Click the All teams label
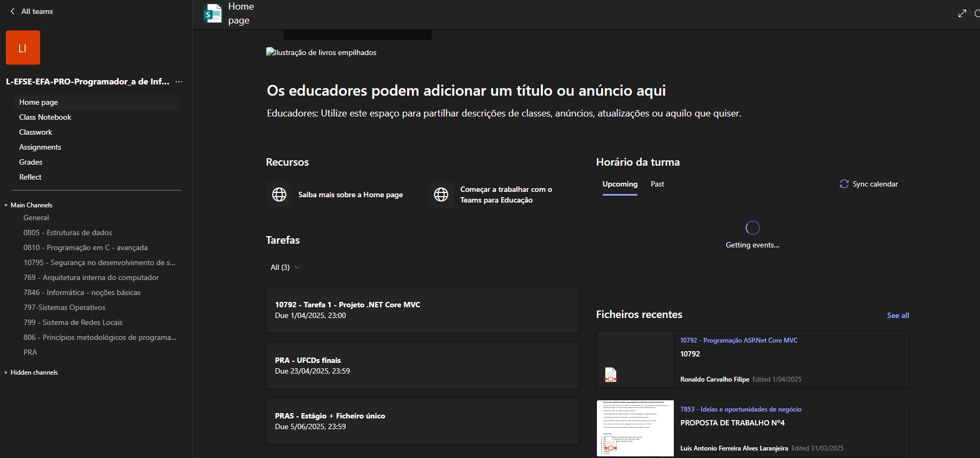The image size is (980, 458). click(x=37, y=11)
